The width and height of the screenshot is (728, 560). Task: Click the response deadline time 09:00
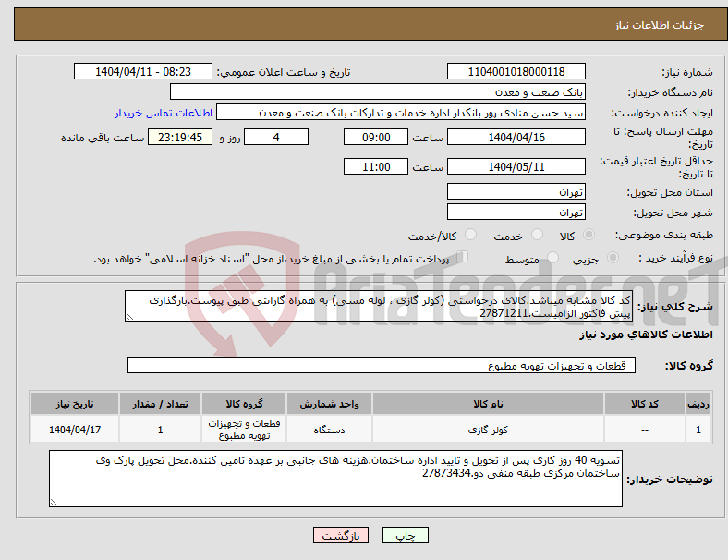(376, 137)
